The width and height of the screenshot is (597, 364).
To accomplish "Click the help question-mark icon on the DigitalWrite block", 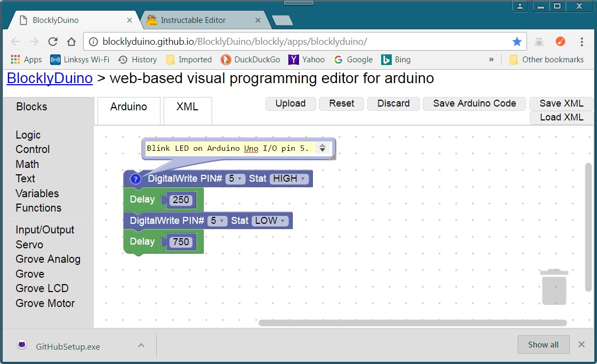I will click(x=135, y=179).
